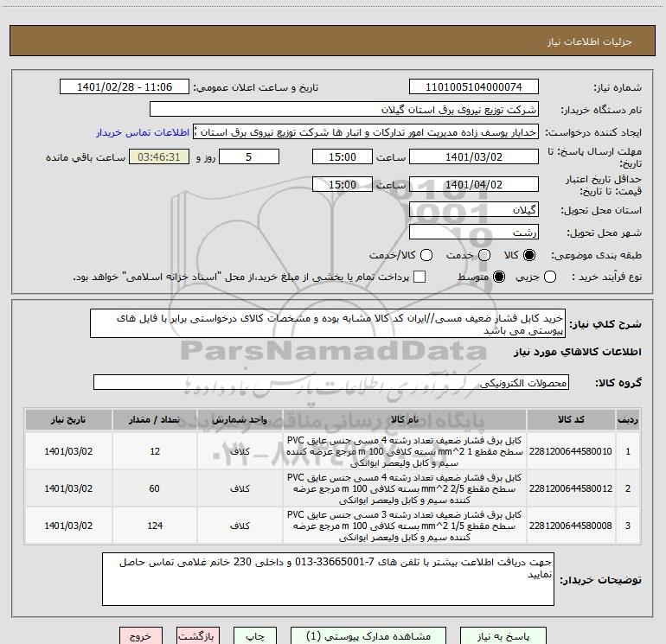The height and width of the screenshot is (644, 666).
Task: Click the price validity date 1401/04/02 field
Action: (x=474, y=185)
